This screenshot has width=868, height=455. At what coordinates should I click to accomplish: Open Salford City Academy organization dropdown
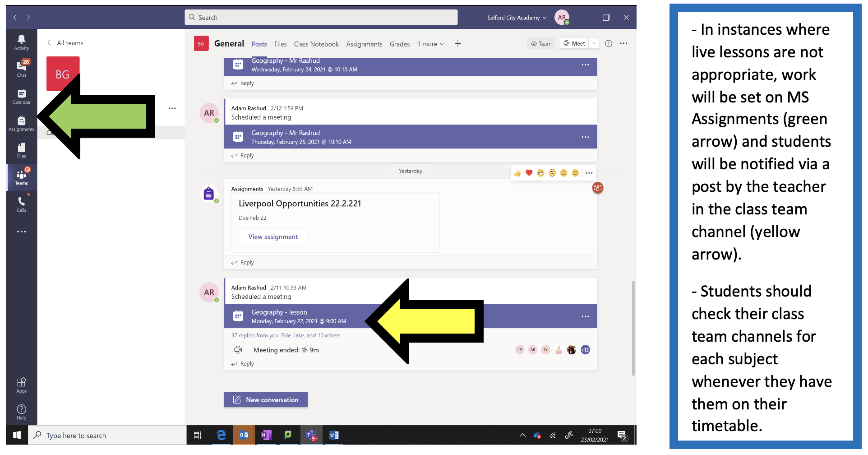[517, 18]
